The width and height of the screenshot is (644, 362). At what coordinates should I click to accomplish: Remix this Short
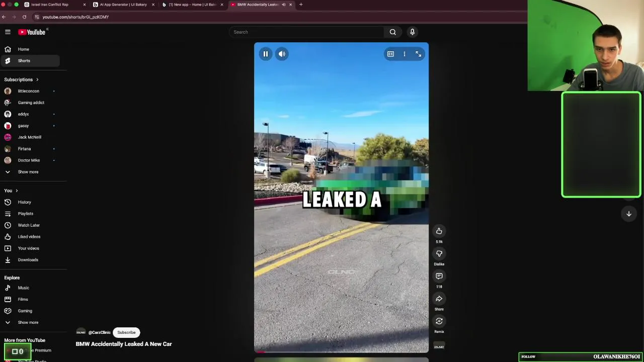439,321
